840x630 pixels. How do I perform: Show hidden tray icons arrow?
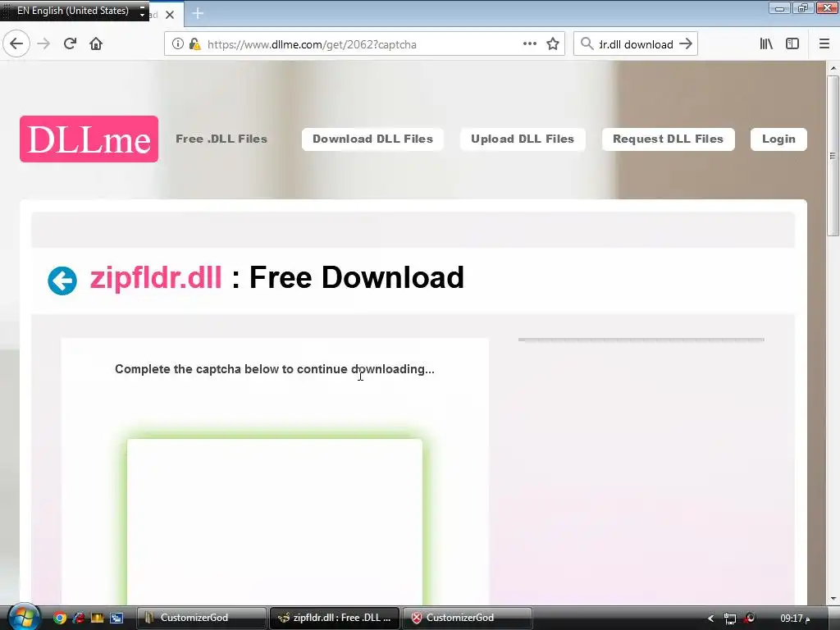click(x=711, y=619)
